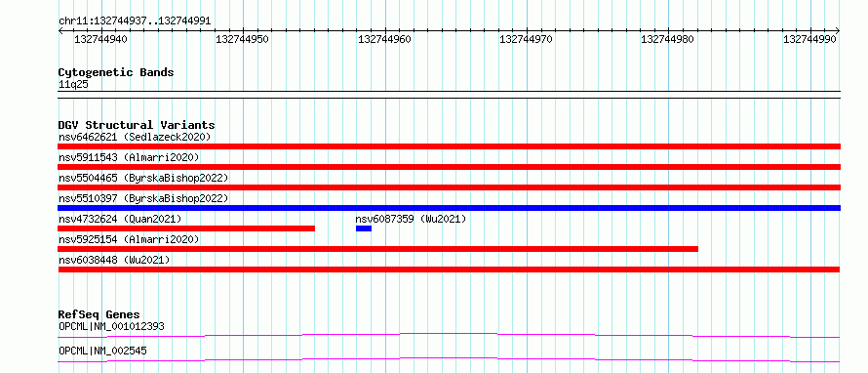Image resolution: width=868 pixels, height=373 pixels.
Task: Click the red bar of nsv5911543
Action: click(449, 167)
